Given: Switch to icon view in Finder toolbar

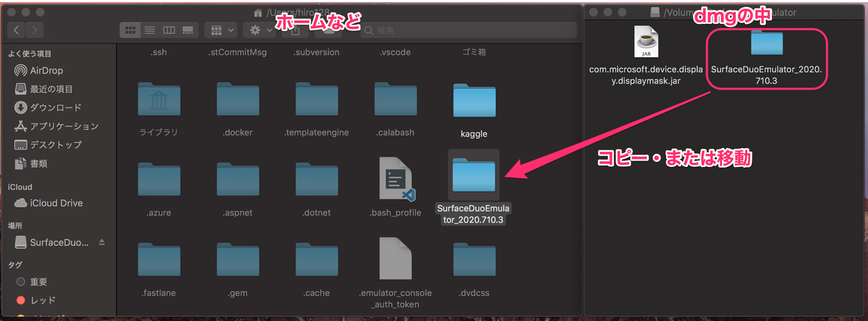Looking at the screenshot, I should [131, 30].
